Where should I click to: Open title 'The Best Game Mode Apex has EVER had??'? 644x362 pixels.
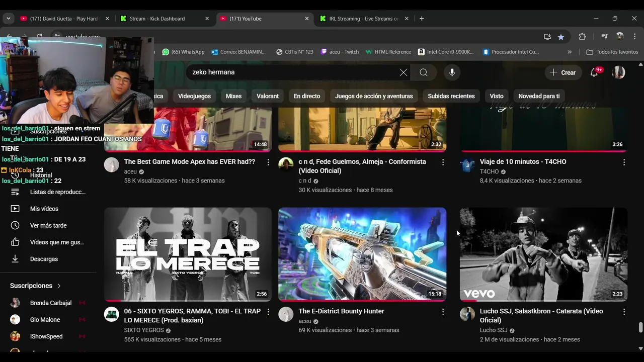point(190,162)
